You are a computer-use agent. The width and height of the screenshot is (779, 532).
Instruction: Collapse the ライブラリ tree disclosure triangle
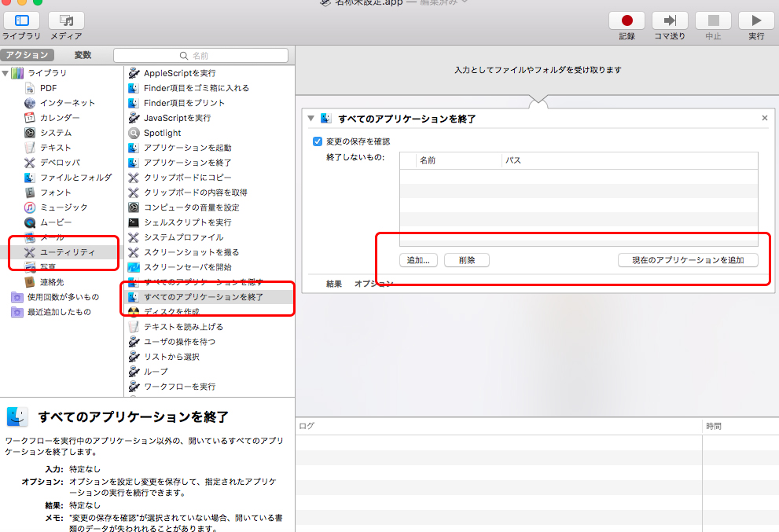(x=6, y=73)
